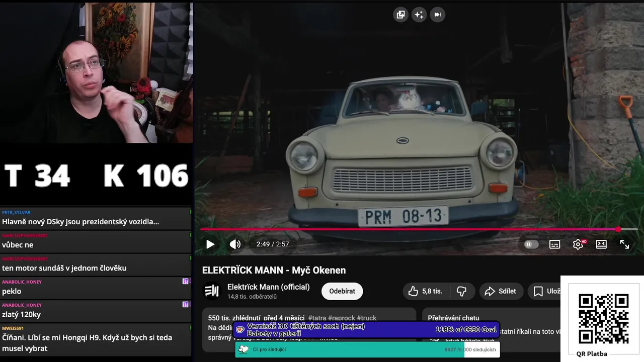
Task: Click the badge icon beside 'zlatý 120ky' message
Action: coord(185,304)
